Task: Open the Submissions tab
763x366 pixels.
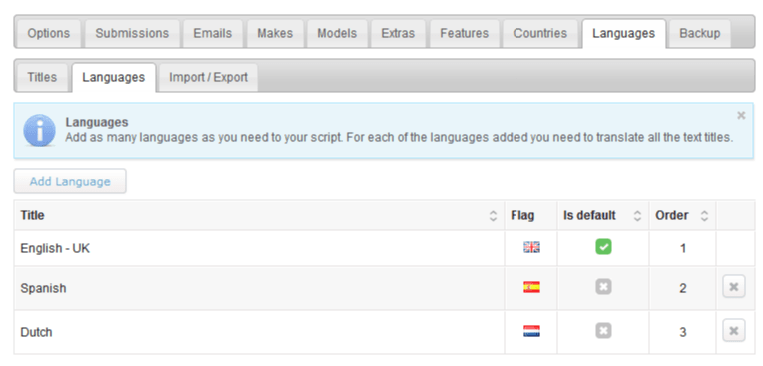Action: [132, 34]
